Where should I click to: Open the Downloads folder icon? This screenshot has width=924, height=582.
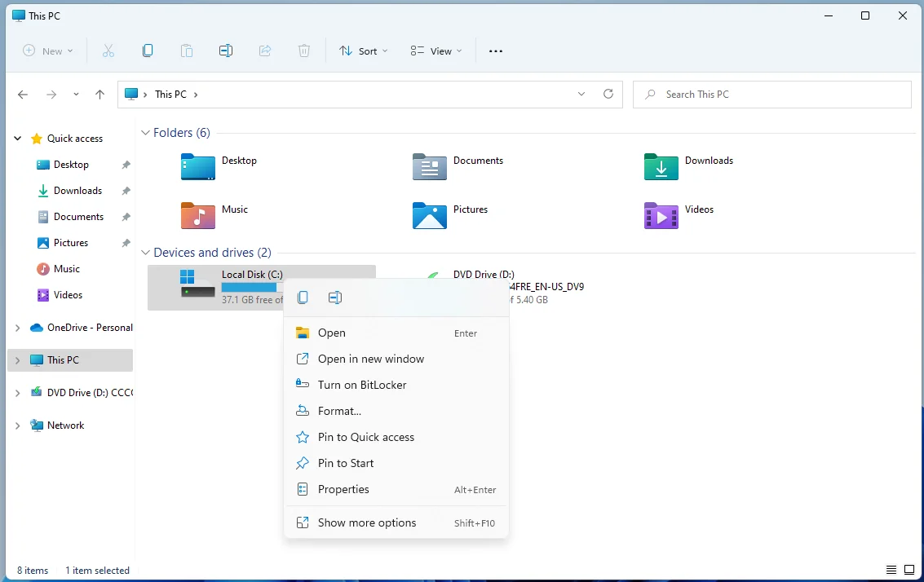pyautogui.click(x=661, y=166)
